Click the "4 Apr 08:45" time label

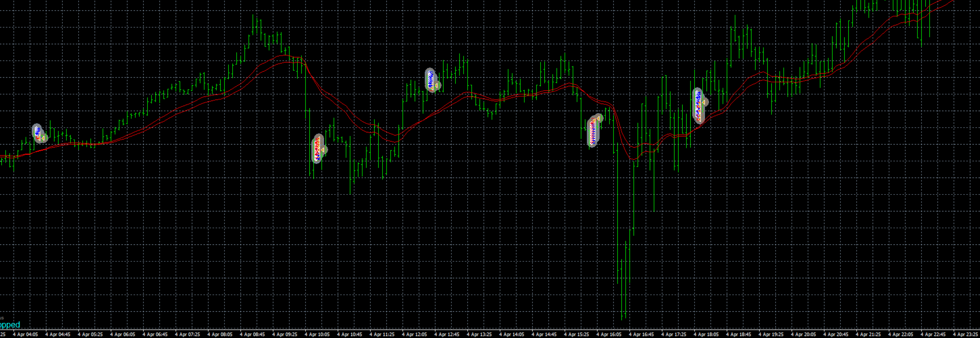(x=252, y=335)
